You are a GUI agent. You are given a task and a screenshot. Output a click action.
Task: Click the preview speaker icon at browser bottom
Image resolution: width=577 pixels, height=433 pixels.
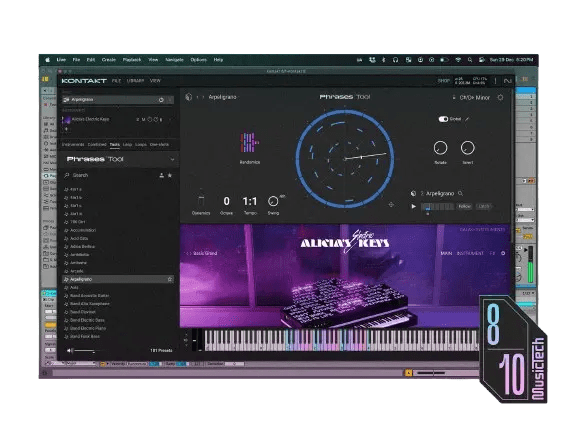tap(69, 351)
